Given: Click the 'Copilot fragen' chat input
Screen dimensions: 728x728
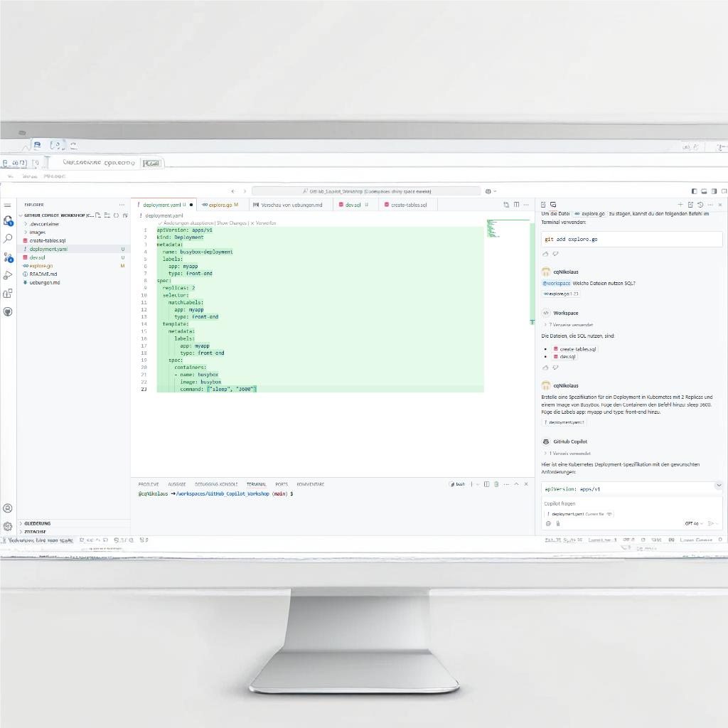Looking at the screenshot, I should click(631, 504).
